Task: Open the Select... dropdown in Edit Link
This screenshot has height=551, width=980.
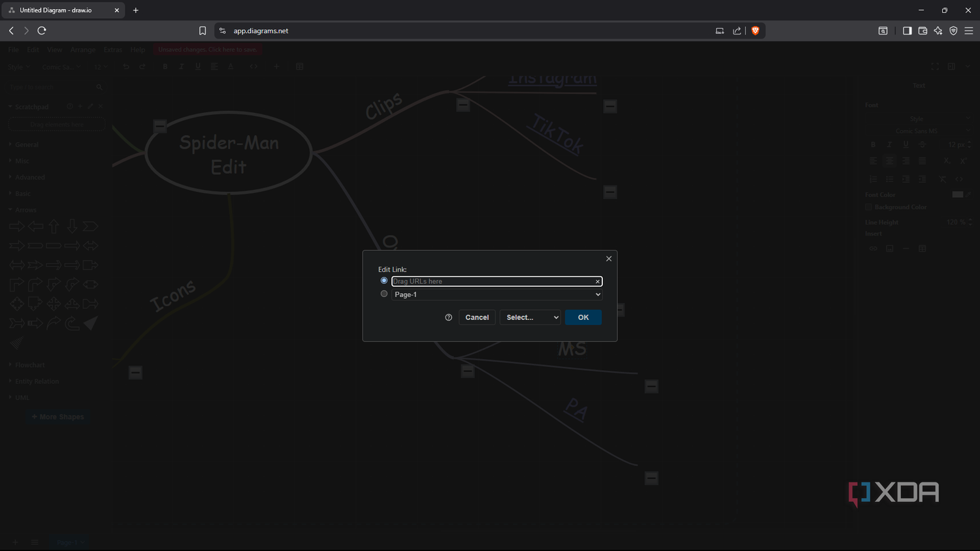Action: 530,317
